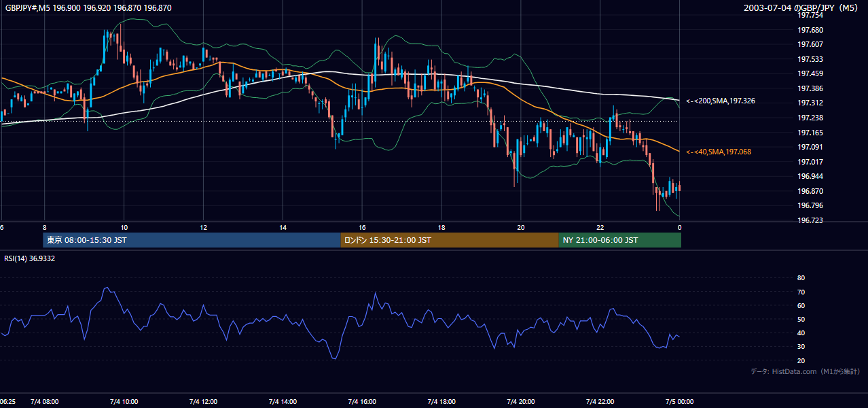Click the 2003-07-04 GBP/JPY (M5) title

(801, 8)
